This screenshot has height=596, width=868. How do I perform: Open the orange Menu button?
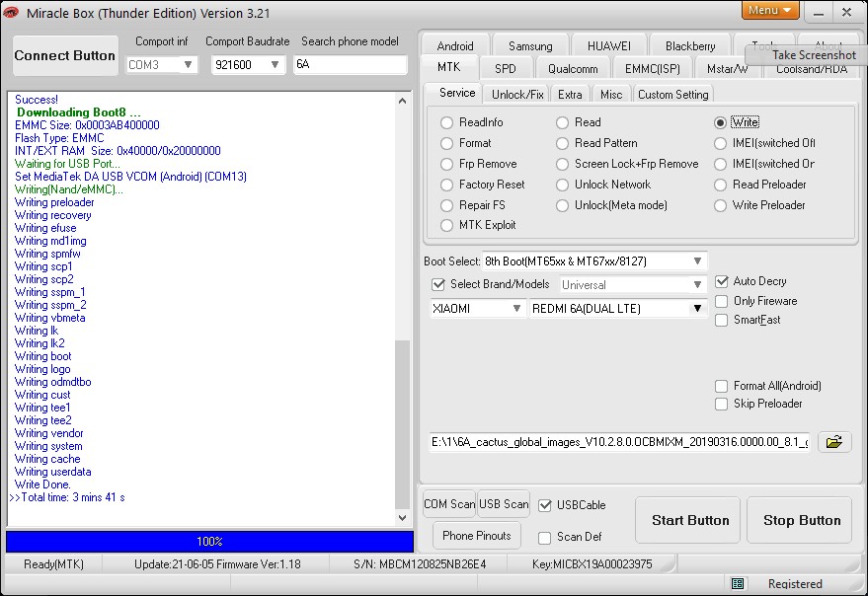pyautogui.click(x=770, y=11)
